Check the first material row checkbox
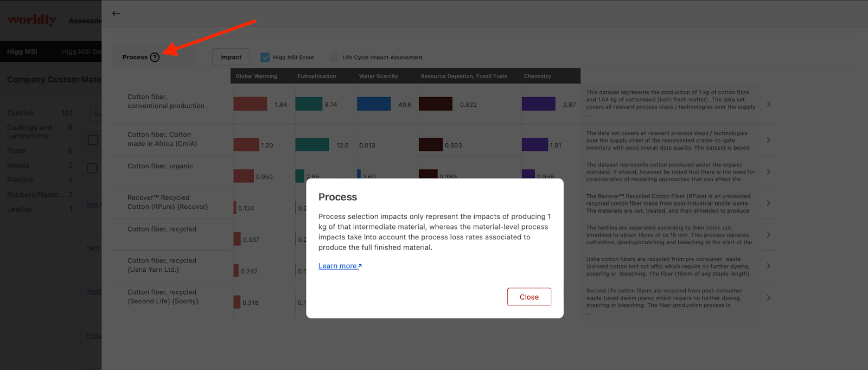 coord(93,140)
